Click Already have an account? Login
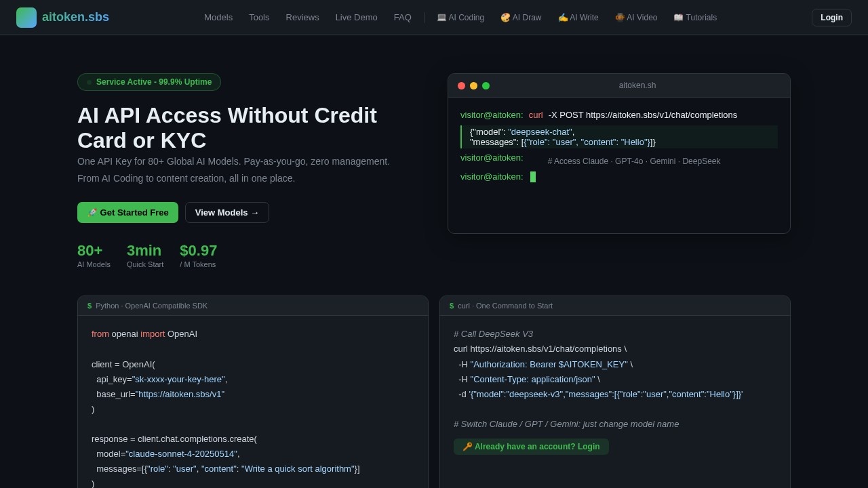The image size is (868, 488). coord(531,447)
